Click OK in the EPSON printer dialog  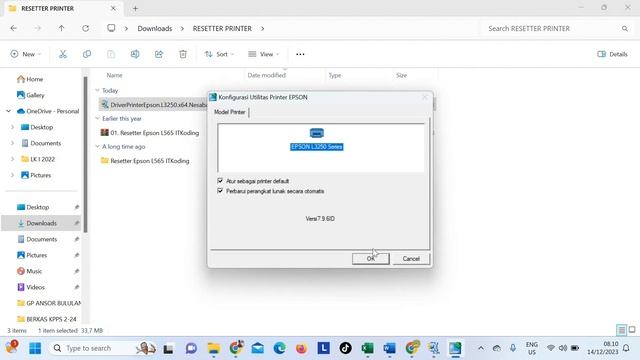371,259
